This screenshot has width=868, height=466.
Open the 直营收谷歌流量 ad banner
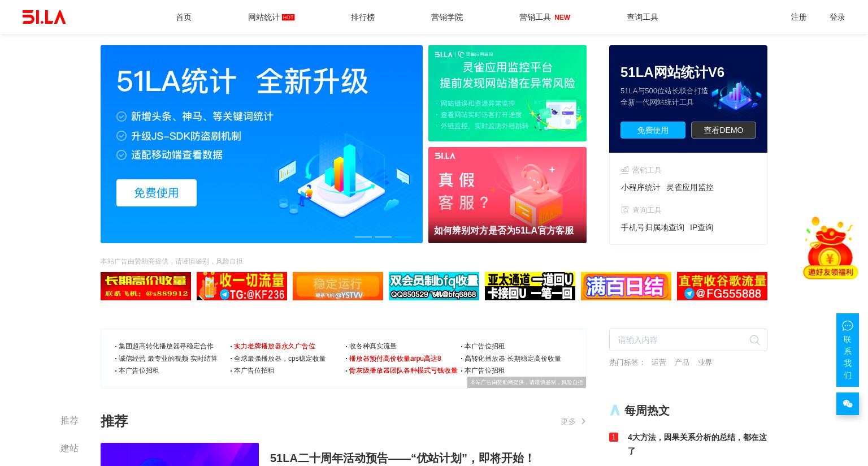tap(722, 286)
